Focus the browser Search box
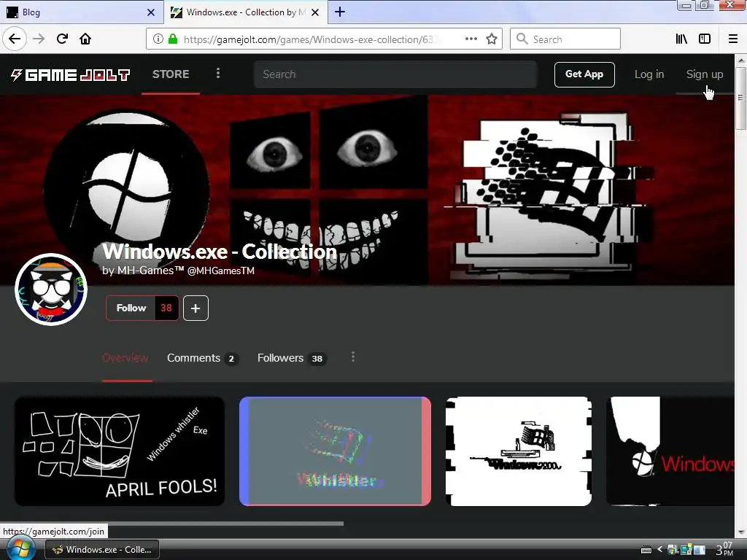Image resolution: width=747 pixels, height=560 pixels. [x=565, y=39]
